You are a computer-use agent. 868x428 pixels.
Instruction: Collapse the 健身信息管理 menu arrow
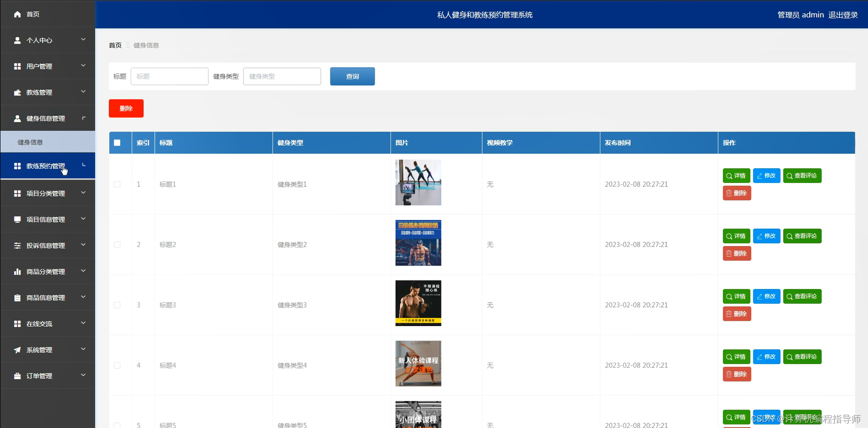83,118
